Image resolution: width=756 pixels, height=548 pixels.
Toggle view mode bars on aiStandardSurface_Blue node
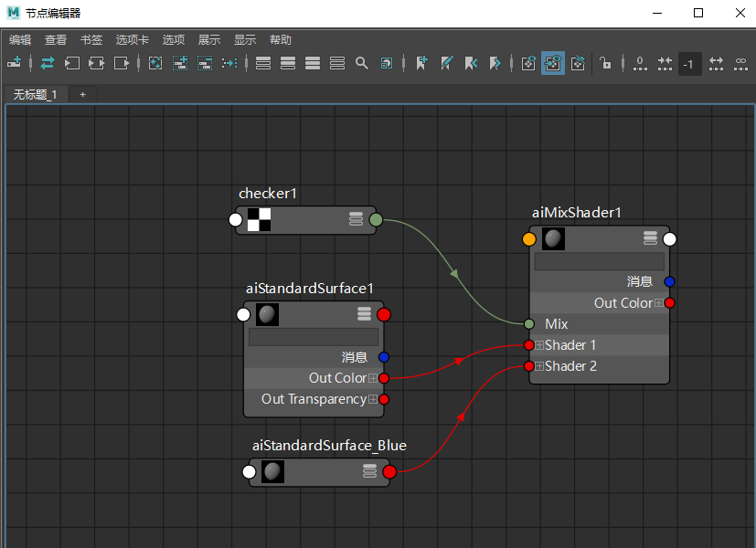coord(370,471)
